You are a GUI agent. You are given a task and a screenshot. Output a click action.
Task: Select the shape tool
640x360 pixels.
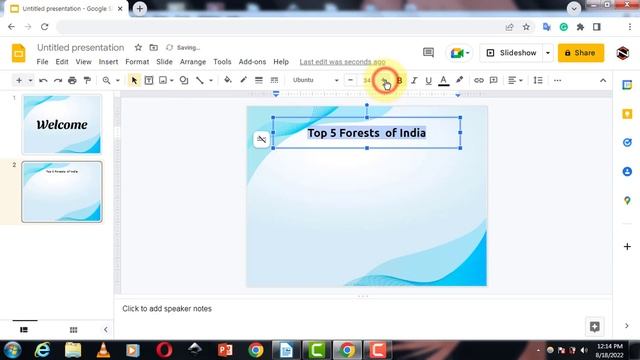point(184,80)
